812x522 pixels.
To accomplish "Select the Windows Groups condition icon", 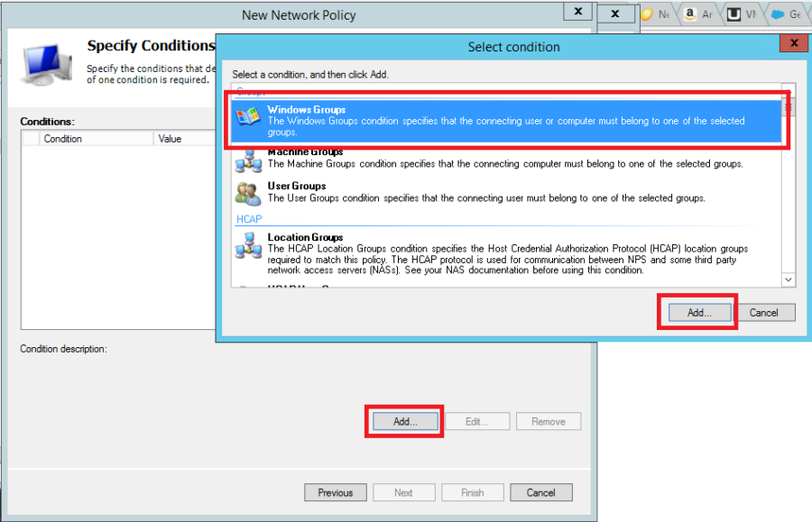I will [244, 117].
